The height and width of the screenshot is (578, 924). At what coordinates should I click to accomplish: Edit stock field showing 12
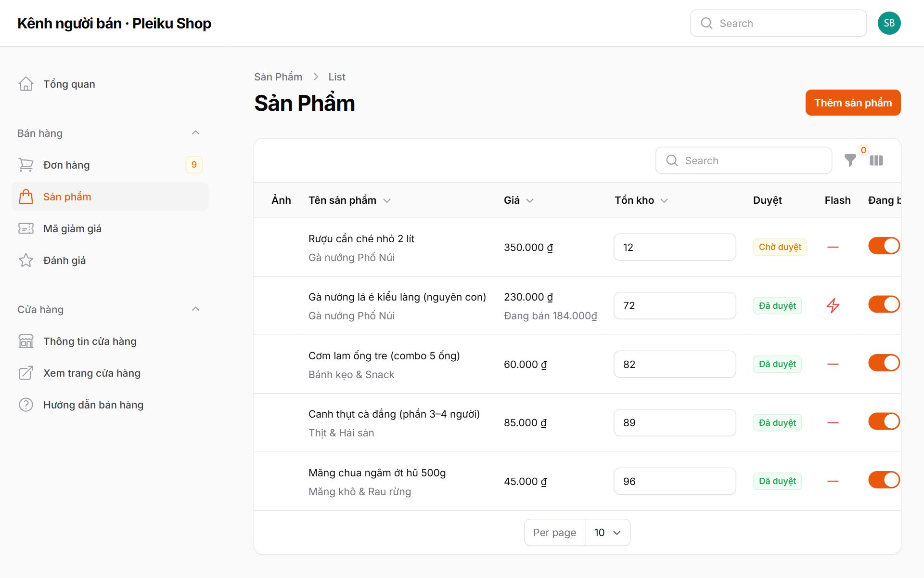[675, 247]
